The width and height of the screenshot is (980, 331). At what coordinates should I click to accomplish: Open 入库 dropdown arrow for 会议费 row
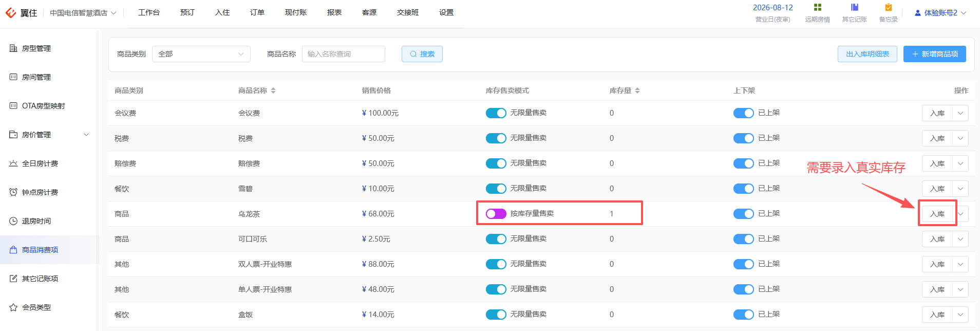click(x=960, y=113)
